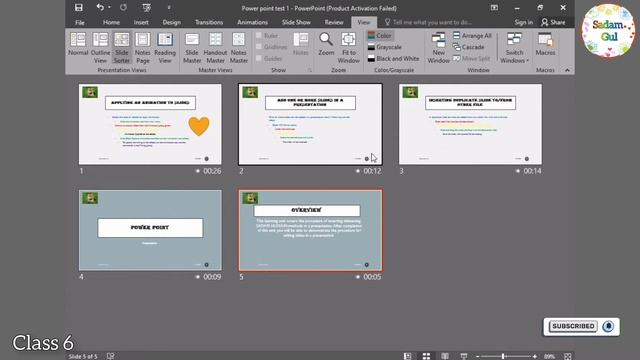
Task: Click Move Split in Window group
Action: (471, 58)
